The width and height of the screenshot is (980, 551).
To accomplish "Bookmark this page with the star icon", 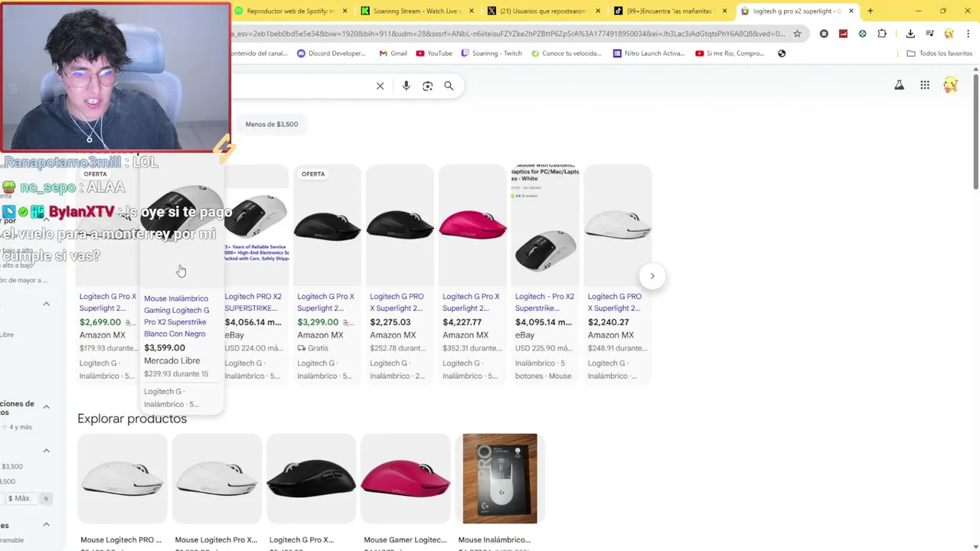I will tap(797, 34).
